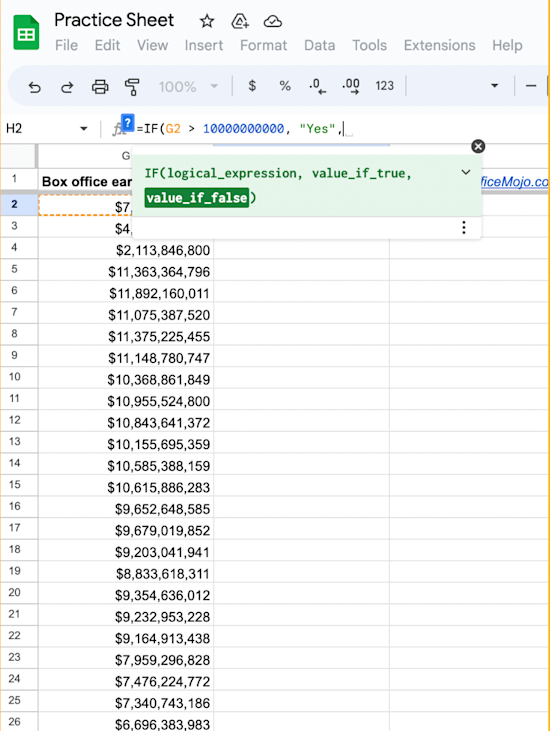The image size is (550, 731).
Task: Decrease font size with minus button
Action: click(531, 86)
